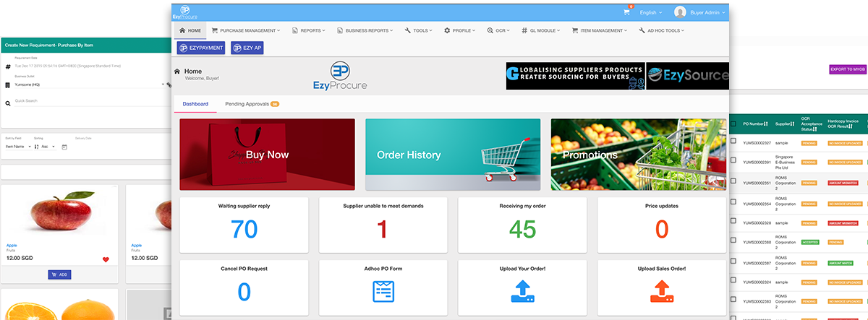Click the blue Upload Your Order icon
Screen dimensions: 868x320
(x=522, y=291)
